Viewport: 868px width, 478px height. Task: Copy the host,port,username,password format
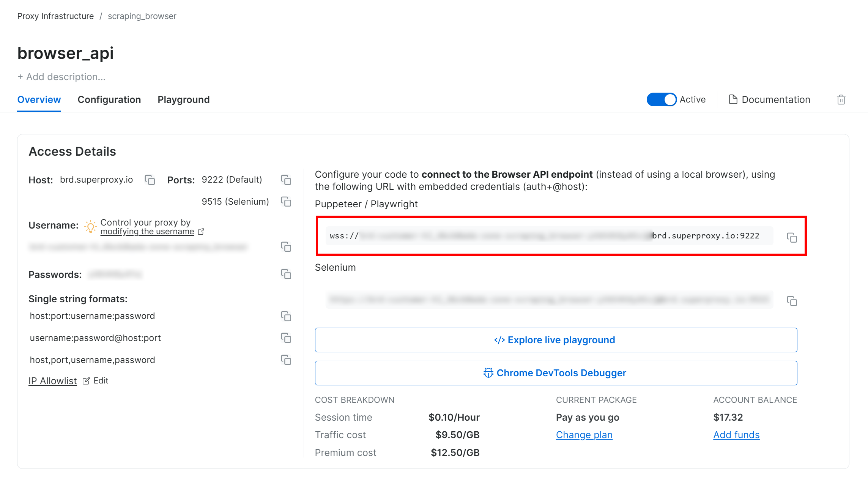click(286, 359)
